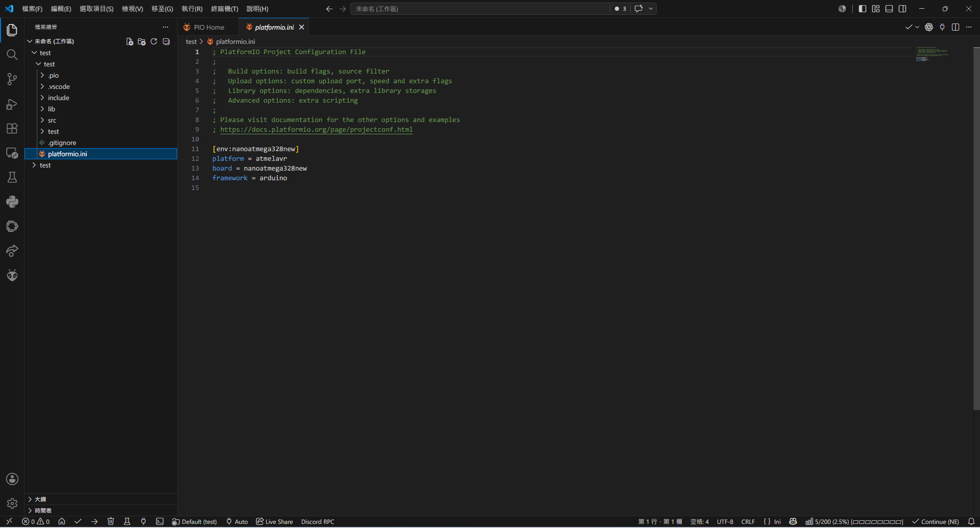The image size is (980, 528).
Task: Open the Python view in activity bar
Action: click(12, 202)
